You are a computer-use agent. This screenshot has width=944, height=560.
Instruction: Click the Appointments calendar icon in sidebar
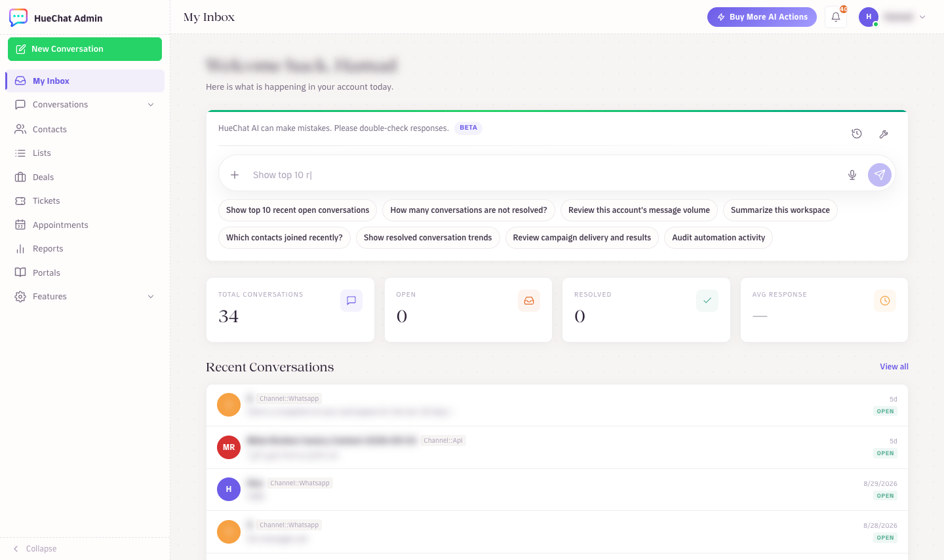tap(20, 225)
